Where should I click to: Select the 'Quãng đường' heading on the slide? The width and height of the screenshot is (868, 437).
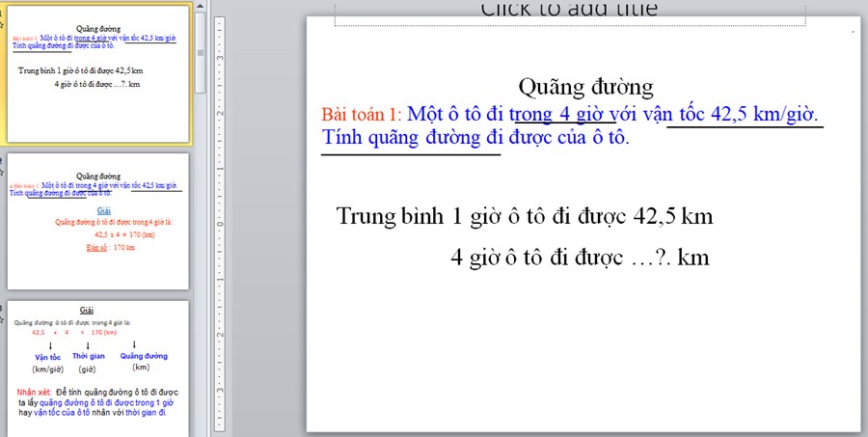point(585,87)
